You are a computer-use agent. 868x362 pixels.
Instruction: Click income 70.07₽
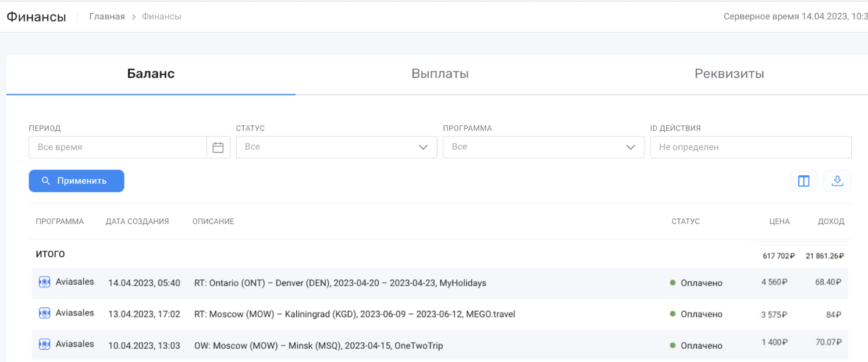pyautogui.click(x=828, y=342)
